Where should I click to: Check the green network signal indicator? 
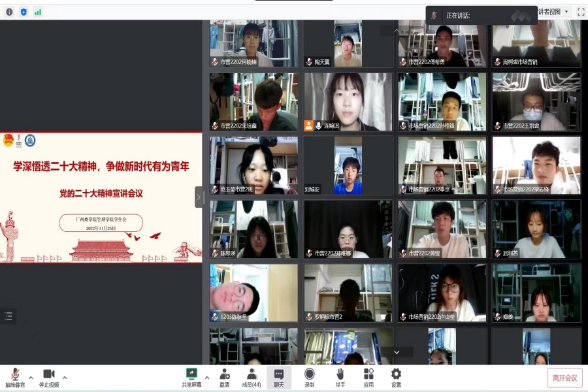(38, 11)
